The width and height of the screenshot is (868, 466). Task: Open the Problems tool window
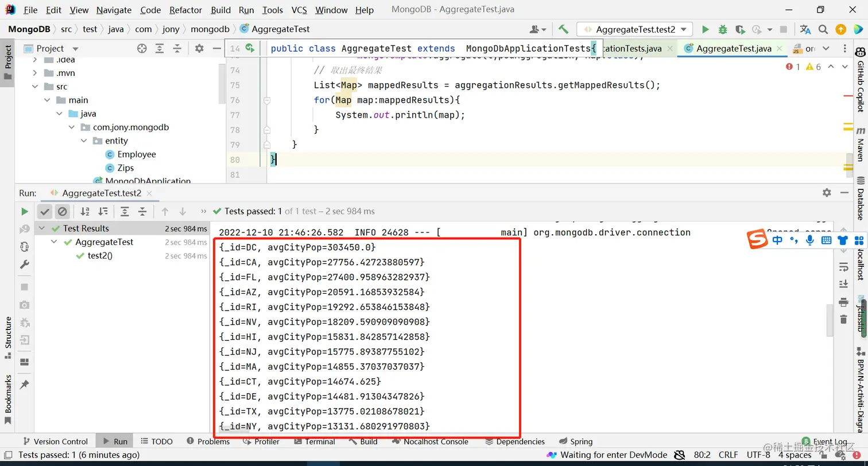click(207, 442)
